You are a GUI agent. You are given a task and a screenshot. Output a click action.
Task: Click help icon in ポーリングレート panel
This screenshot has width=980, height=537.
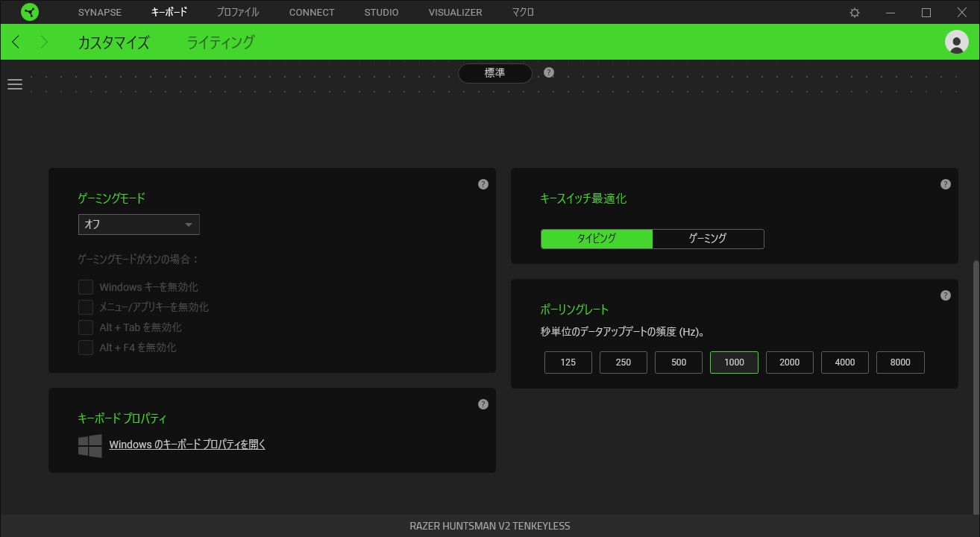946,295
